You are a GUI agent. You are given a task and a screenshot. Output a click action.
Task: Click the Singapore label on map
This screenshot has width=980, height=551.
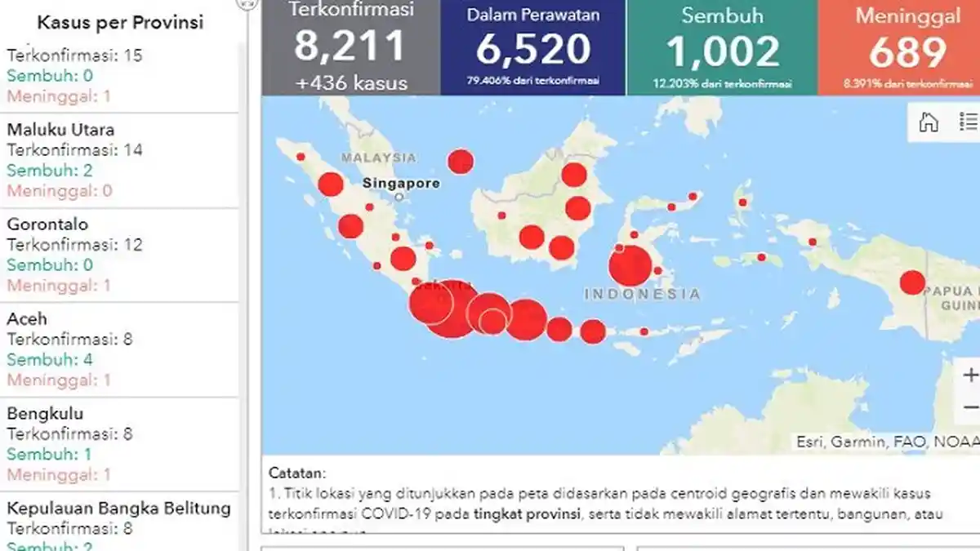(401, 184)
